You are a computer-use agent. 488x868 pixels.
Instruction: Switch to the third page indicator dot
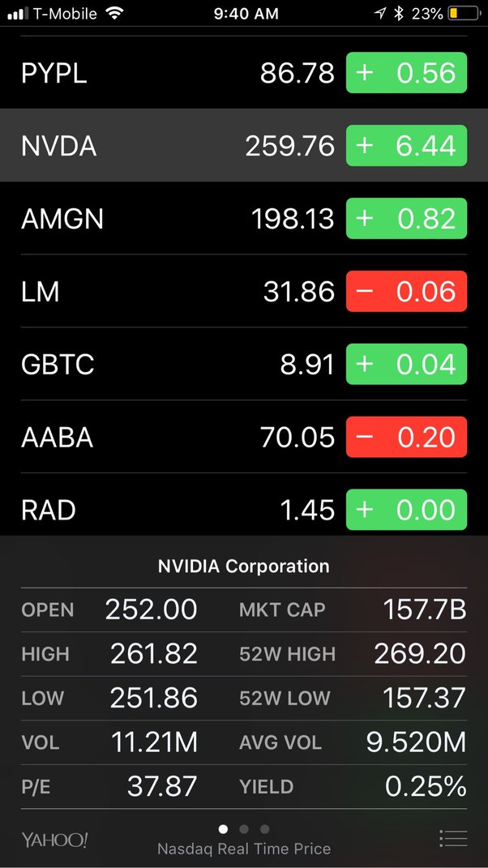coord(264,829)
